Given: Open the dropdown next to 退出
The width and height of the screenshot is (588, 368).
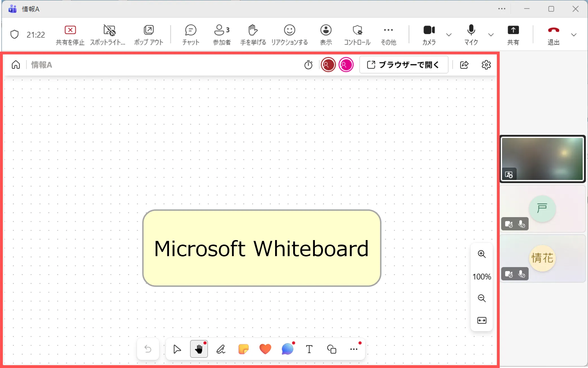Looking at the screenshot, I should click(574, 35).
